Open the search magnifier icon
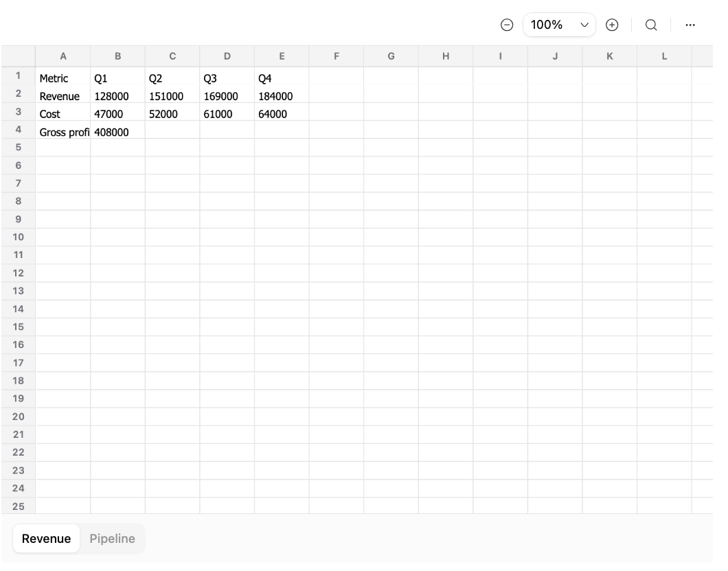The image size is (728, 571). point(651,25)
